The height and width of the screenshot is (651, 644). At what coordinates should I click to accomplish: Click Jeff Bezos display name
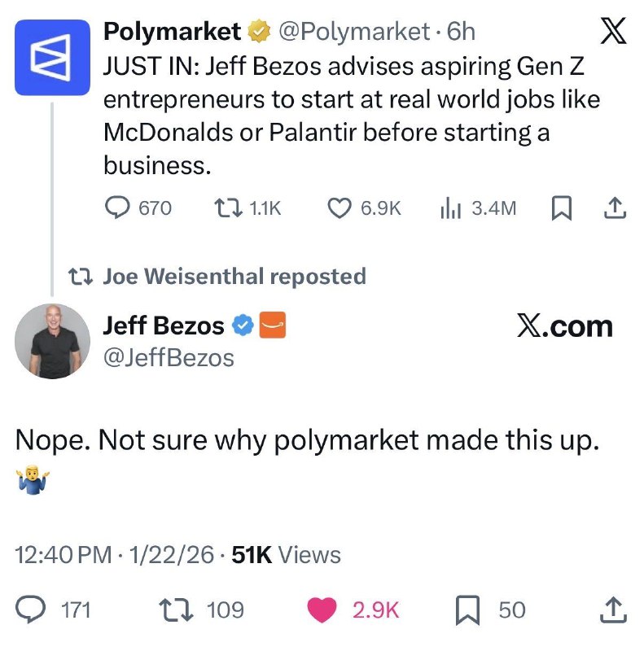click(x=163, y=326)
